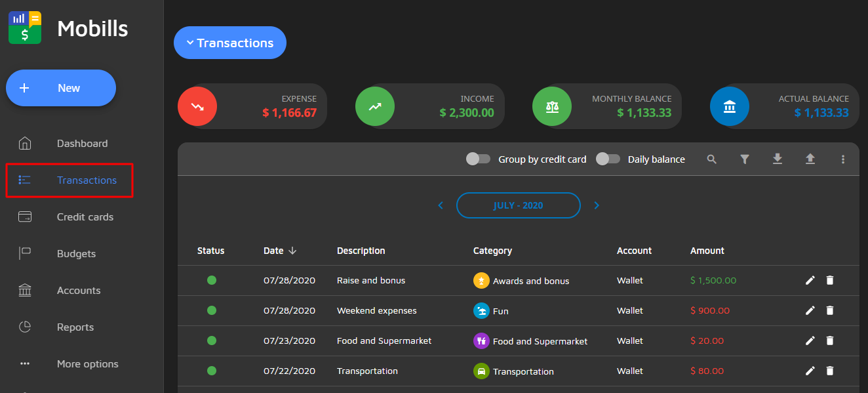Click the Category column header
The height and width of the screenshot is (393, 868).
coord(492,251)
